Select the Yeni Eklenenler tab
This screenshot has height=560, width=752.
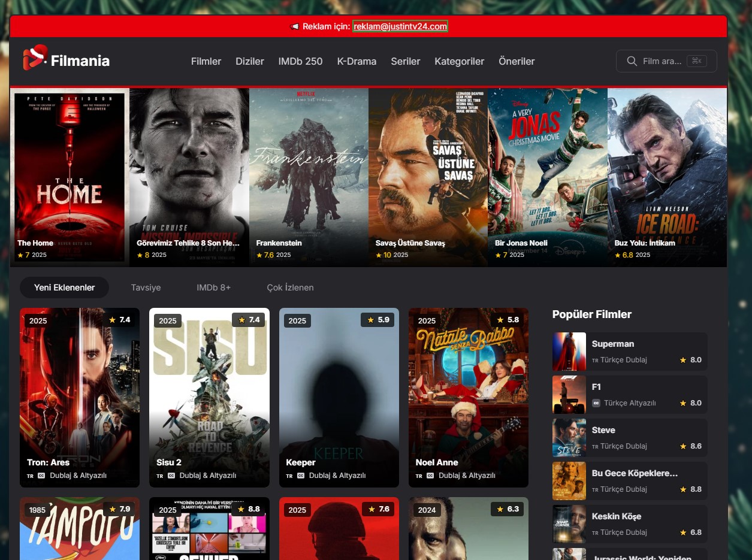point(64,287)
